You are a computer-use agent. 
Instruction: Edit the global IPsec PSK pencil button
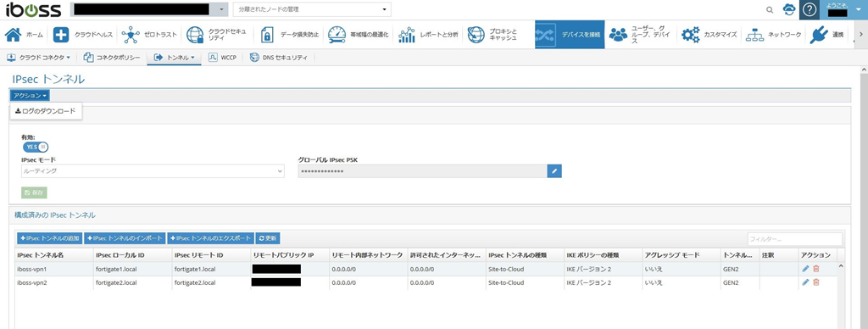point(554,171)
